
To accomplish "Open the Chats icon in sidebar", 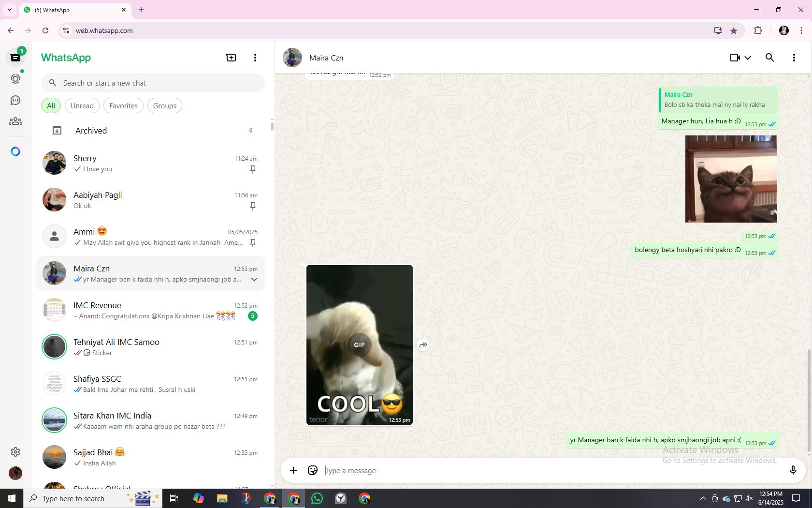I will point(15,58).
